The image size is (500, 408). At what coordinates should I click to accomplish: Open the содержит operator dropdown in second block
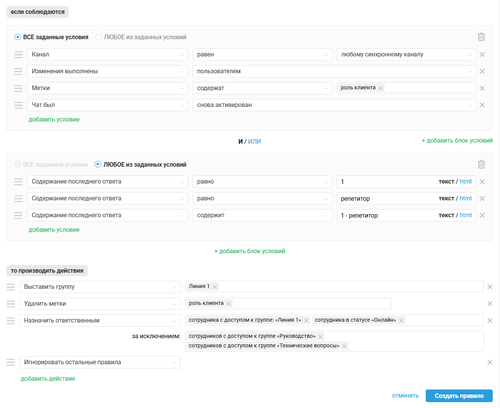tap(262, 215)
